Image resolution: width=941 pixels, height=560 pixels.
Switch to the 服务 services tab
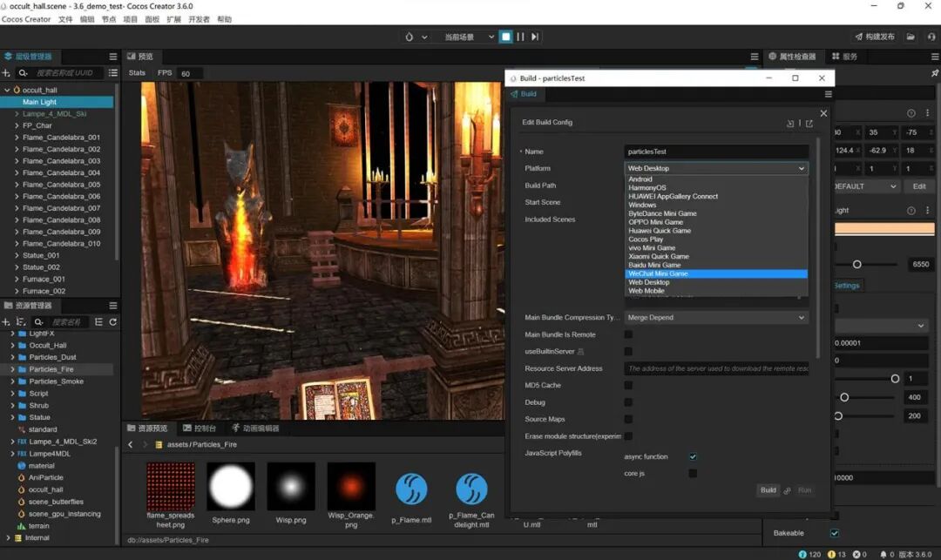tap(844, 57)
